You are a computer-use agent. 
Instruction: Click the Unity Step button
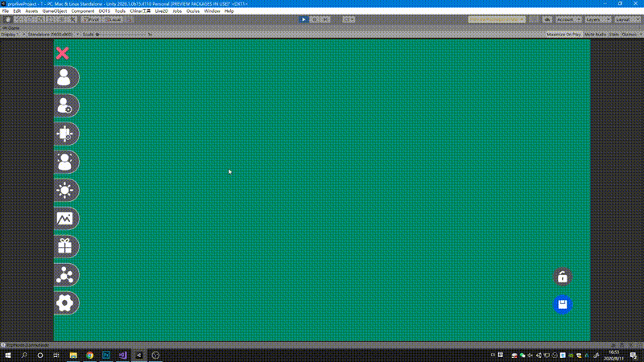325,19
